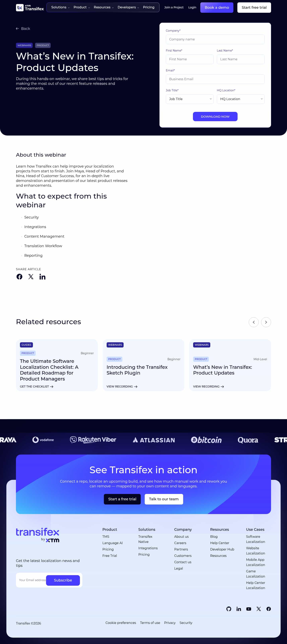287x644 pixels.
Task: Open Cookie preferences link
Action: 121,623
